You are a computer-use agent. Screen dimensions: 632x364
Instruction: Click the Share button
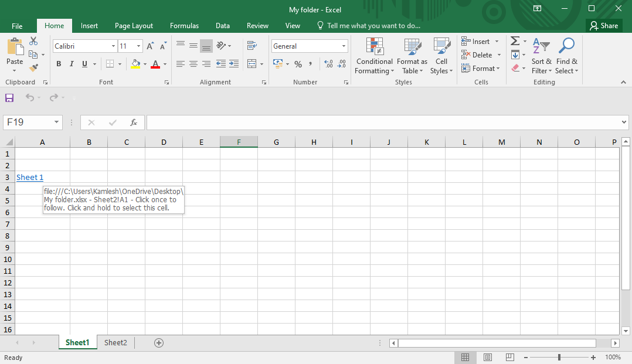[604, 26]
